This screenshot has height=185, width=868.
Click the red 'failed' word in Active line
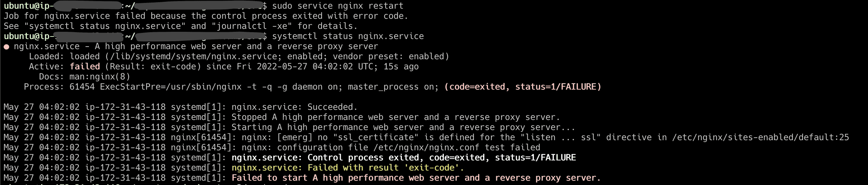point(85,66)
